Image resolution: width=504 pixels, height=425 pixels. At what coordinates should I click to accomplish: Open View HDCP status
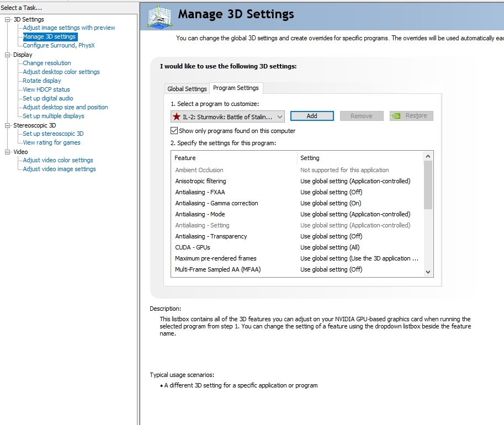coord(46,89)
